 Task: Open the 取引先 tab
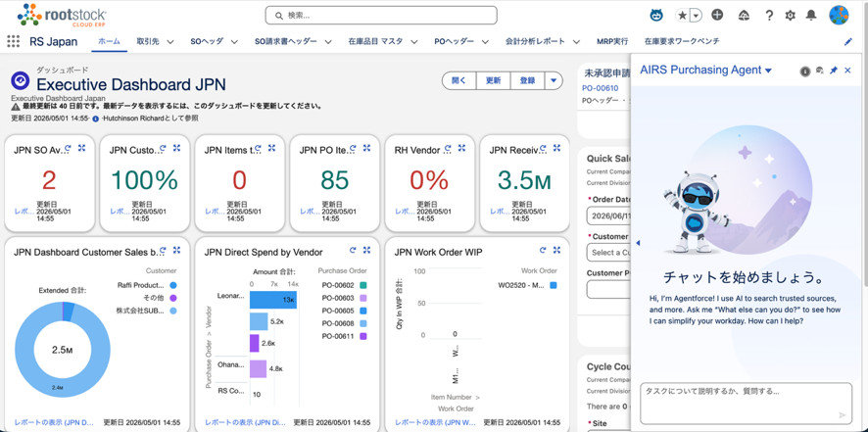pyautogui.click(x=148, y=41)
